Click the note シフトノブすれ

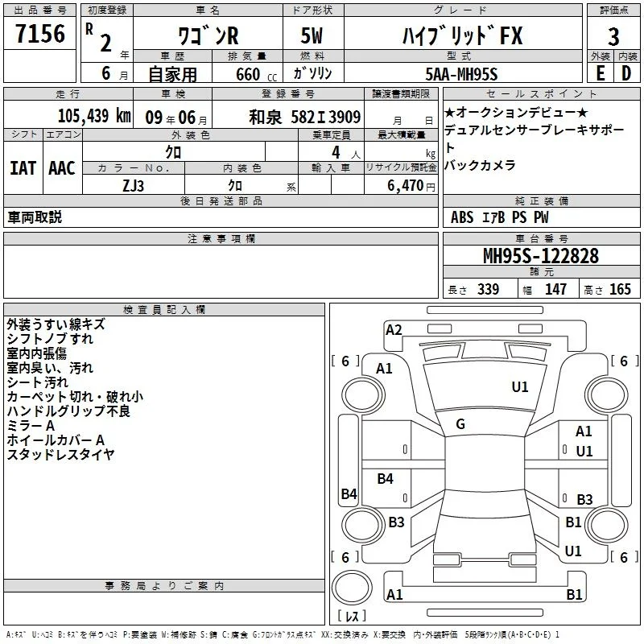point(50,339)
